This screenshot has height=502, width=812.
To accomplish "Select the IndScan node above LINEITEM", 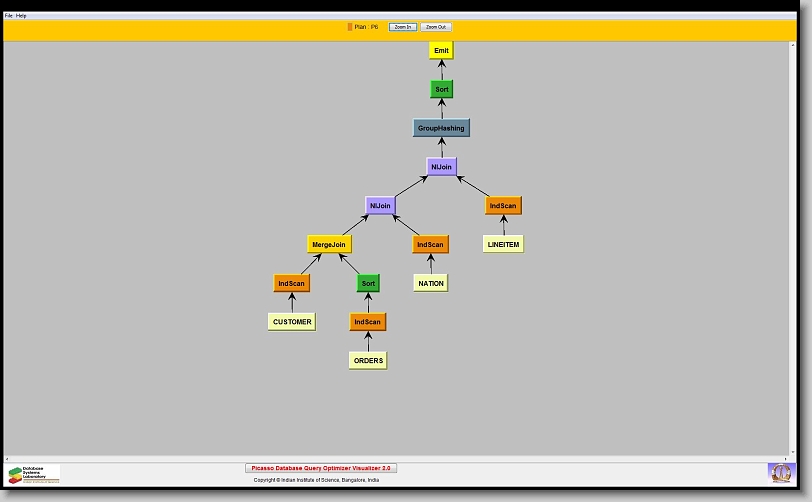I will (503, 206).
